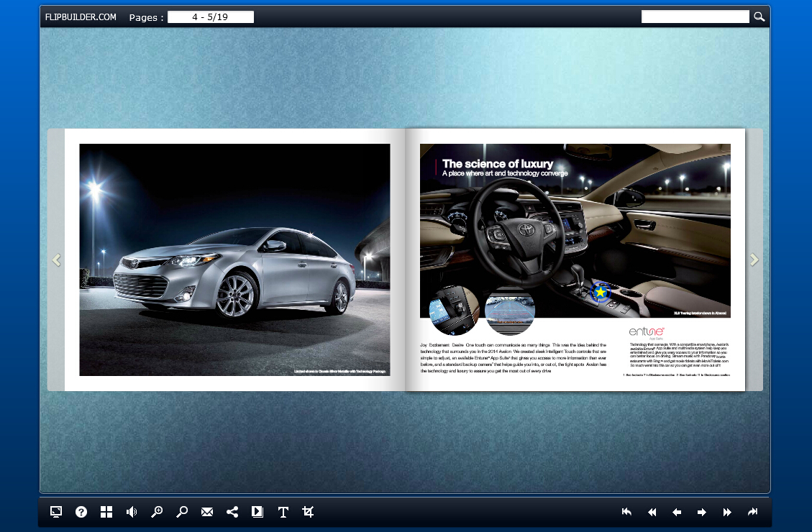The image size is (812, 532).
Task: Click the circular touch controls inset image
Action: [454, 311]
